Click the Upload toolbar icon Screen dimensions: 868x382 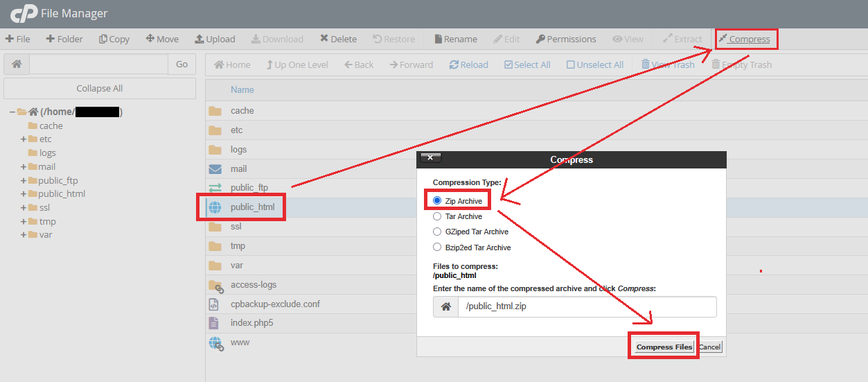pos(200,40)
